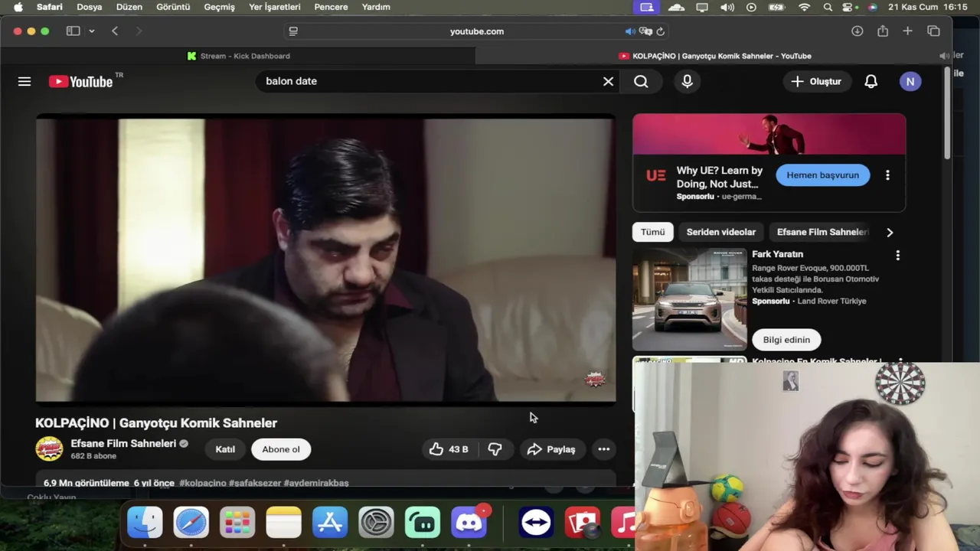Open page reader icon in the address bar
980x551 pixels.
[x=292, y=31]
